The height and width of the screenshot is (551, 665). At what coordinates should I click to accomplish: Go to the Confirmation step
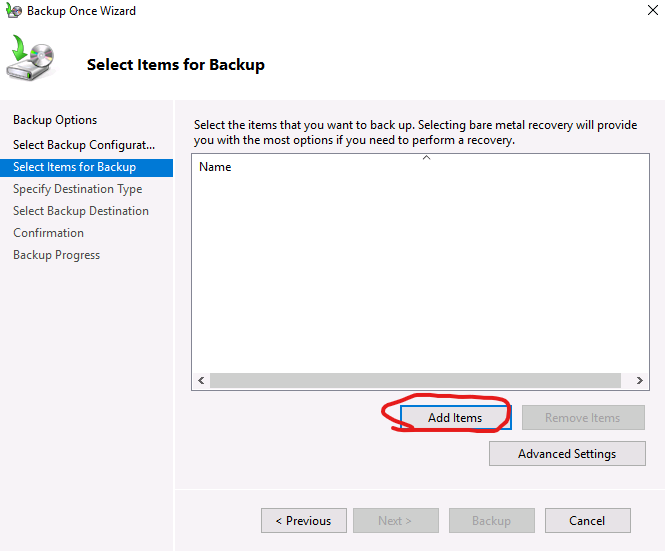[48, 233]
